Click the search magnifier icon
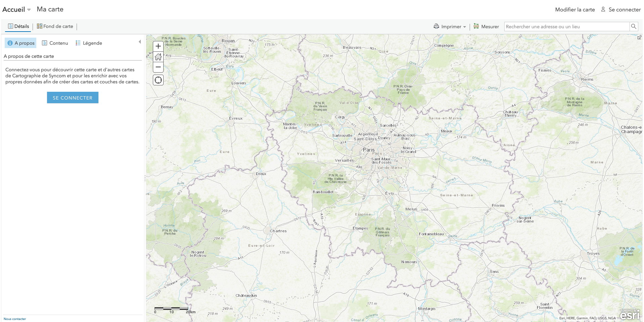The width and height of the screenshot is (644, 322). click(634, 27)
